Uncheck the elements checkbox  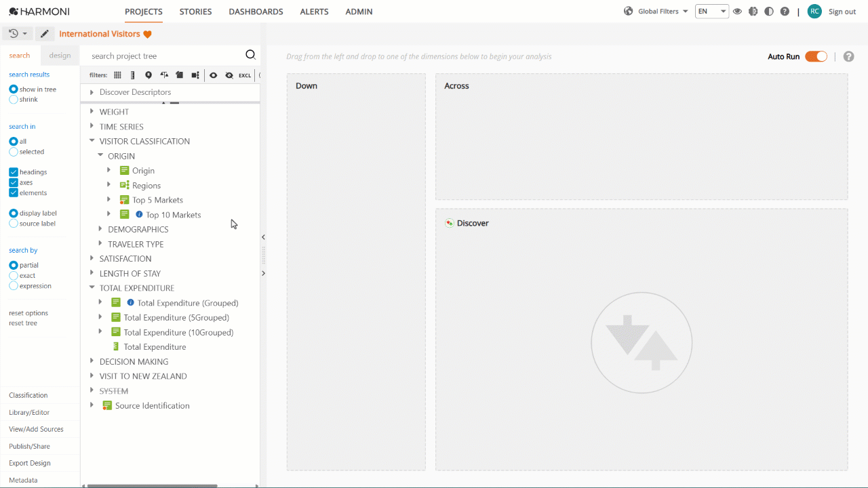pos(14,193)
